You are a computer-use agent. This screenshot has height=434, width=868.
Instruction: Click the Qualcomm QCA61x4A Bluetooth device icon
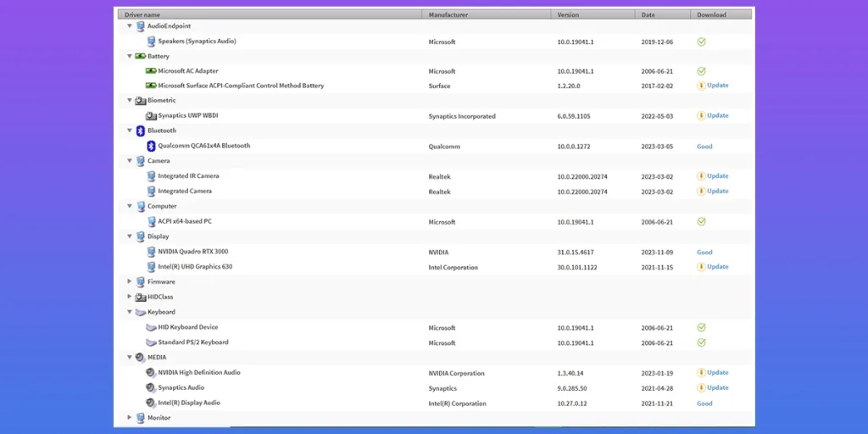click(x=151, y=146)
